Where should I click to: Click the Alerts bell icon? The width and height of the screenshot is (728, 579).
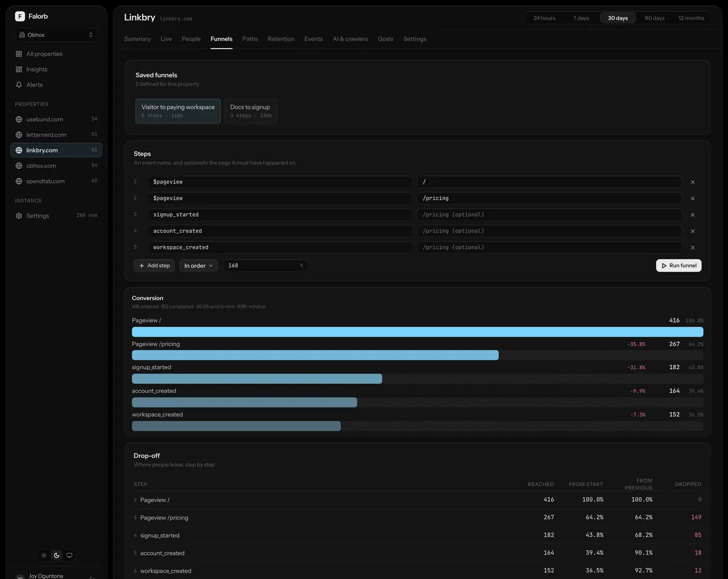point(19,85)
